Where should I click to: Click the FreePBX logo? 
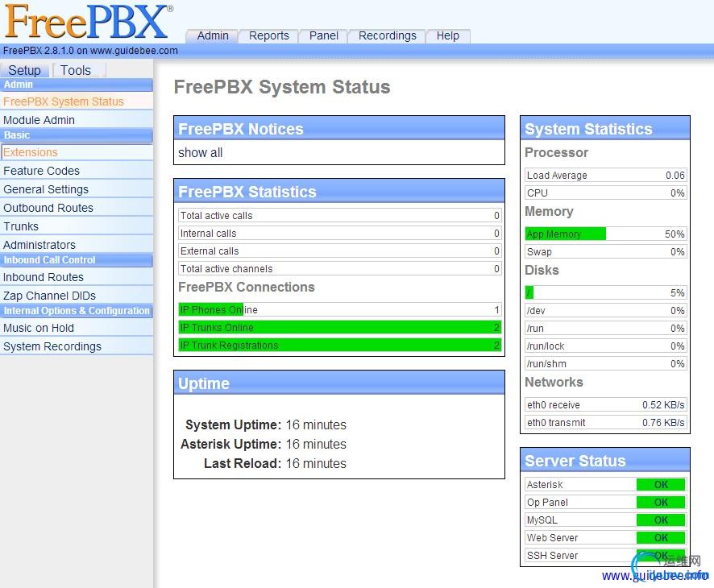pos(87,21)
